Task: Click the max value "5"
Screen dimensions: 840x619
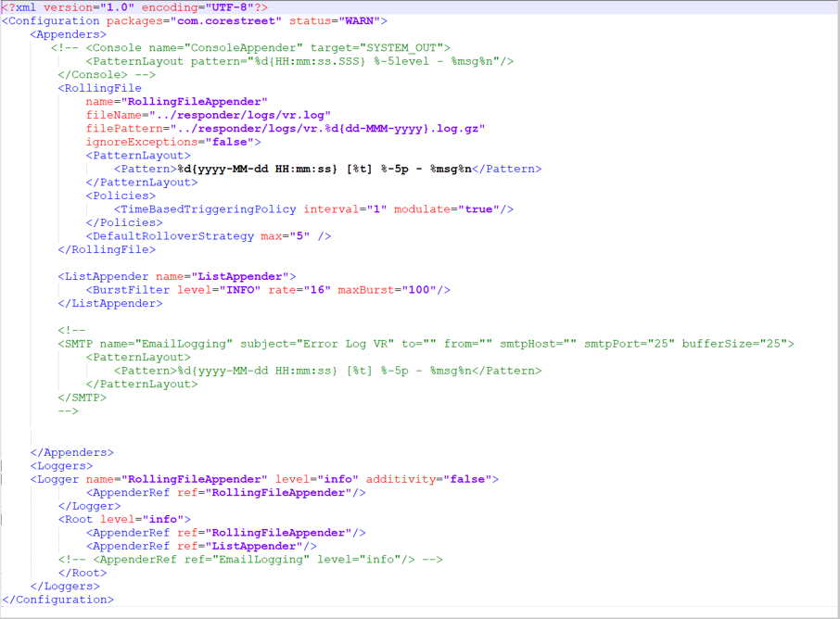Action: pyautogui.click(x=299, y=235)
